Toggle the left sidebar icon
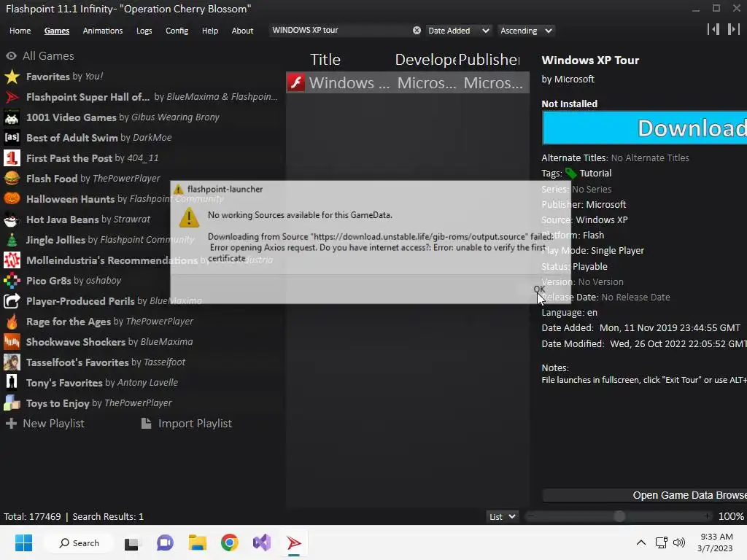Viewport: 747px width, 560px height. [713, 29]
